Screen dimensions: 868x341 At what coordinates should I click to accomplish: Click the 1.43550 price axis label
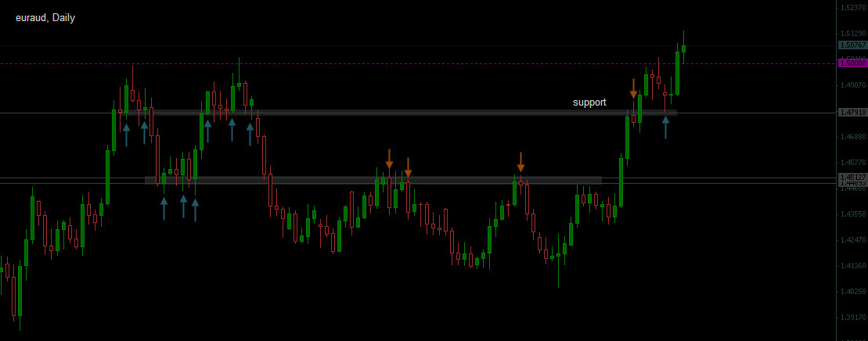coord(853,214)
